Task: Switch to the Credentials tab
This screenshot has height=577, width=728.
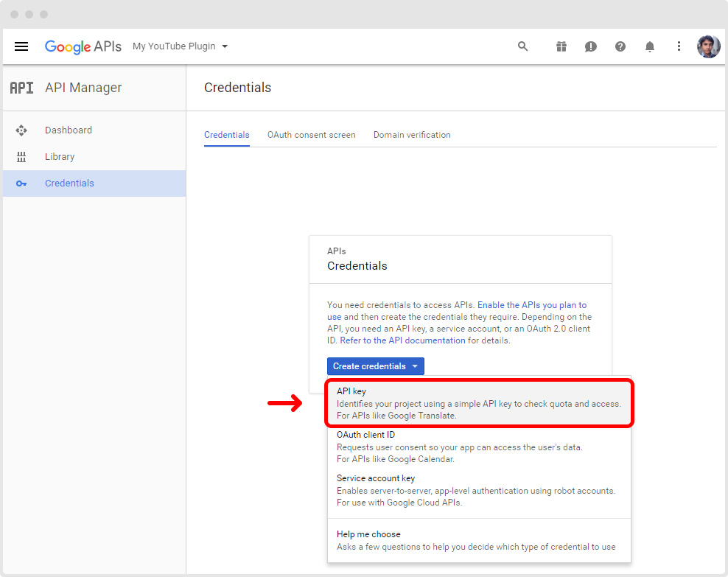Action: pyautogui.click(x=226, y=135)
